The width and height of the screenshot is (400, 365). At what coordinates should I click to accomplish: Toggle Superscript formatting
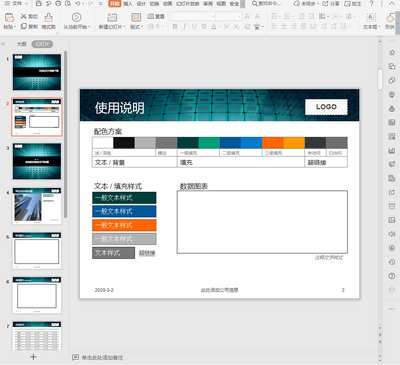(x=227, y=27)
